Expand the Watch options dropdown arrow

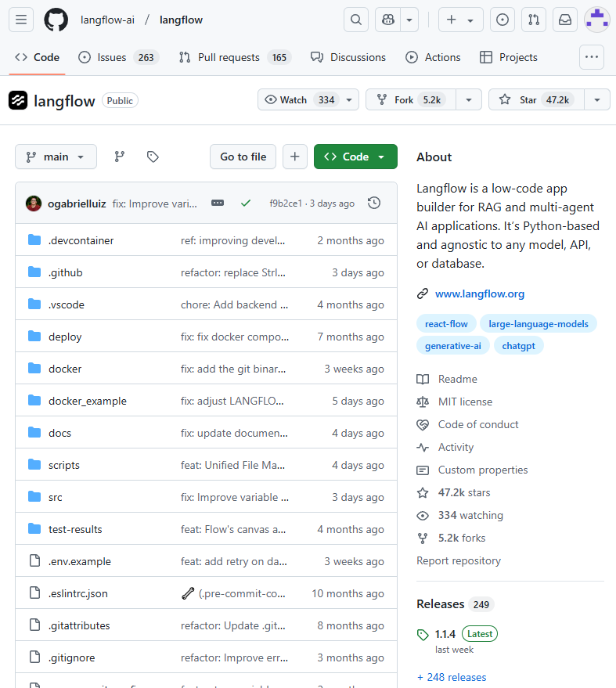[x=349, y=100]
